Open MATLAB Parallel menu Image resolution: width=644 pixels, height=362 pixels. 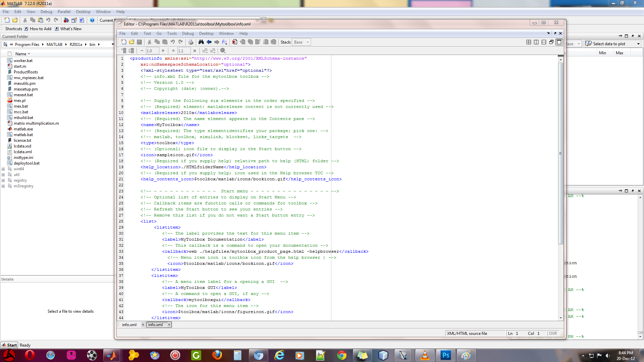pyautogui.click(x=64, y=12)
